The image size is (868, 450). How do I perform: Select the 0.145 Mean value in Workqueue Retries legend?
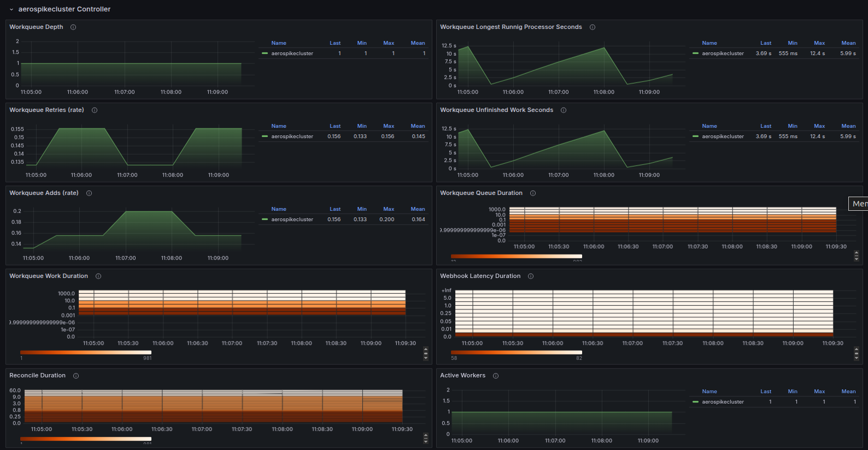tap(419, 137)
